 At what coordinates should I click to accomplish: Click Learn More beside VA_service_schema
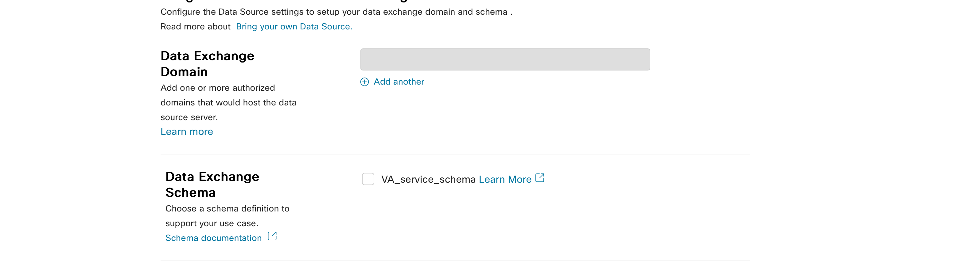[x=505, y=179]
